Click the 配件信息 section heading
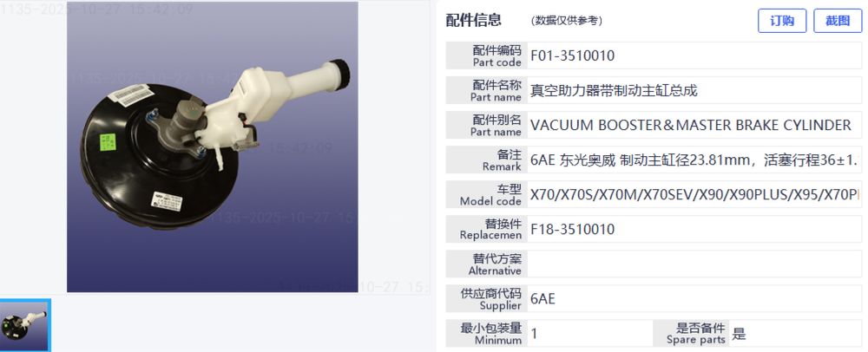Image resolution: width=868 pixels, height=352 pixels. [x=473, y=21]
